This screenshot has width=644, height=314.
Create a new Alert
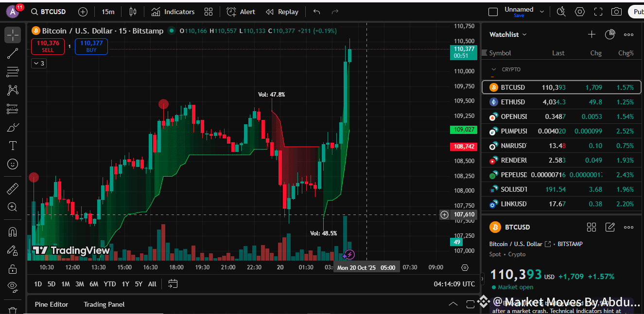(241, 12)
